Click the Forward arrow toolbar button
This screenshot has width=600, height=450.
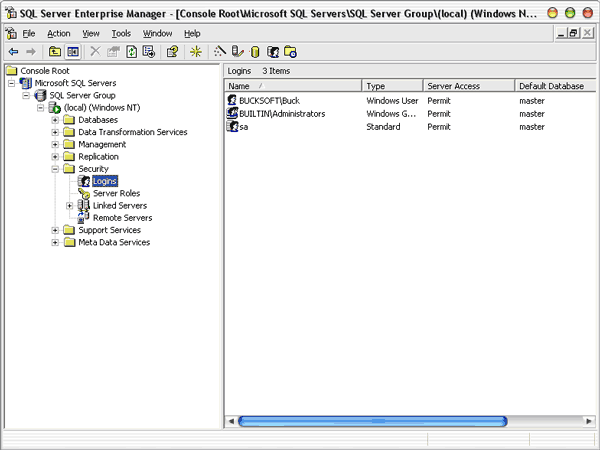[x=31, y=52]
